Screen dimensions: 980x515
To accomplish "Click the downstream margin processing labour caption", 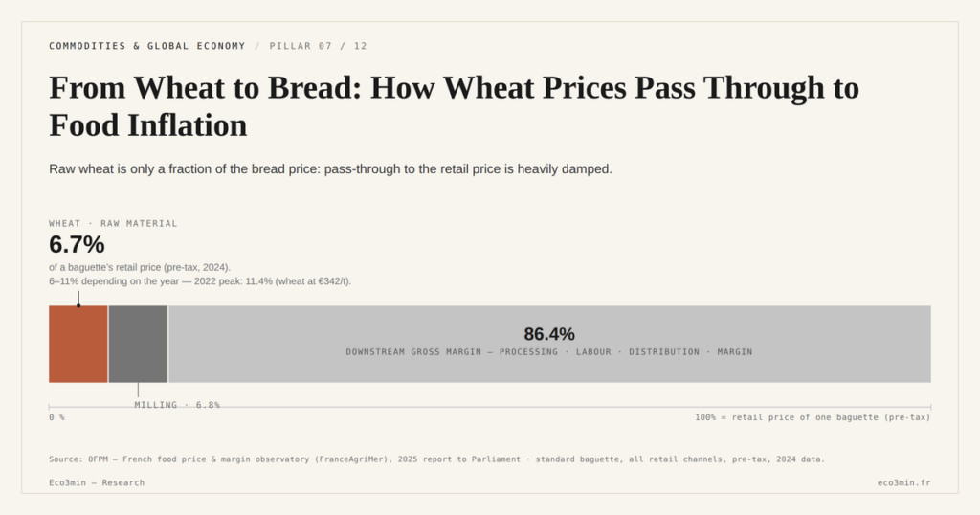I will 549,352.
